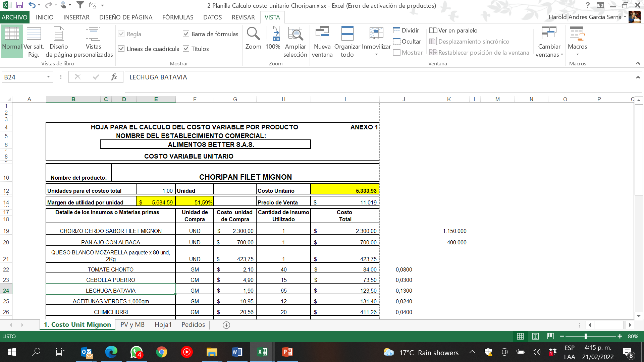Undo the last action
This screenshot has width=644, height=362.
(x=32, y=5)
